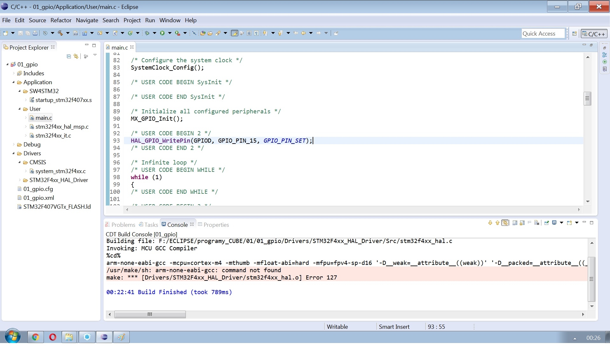Click the Open Perspective icon

[574, 33]
